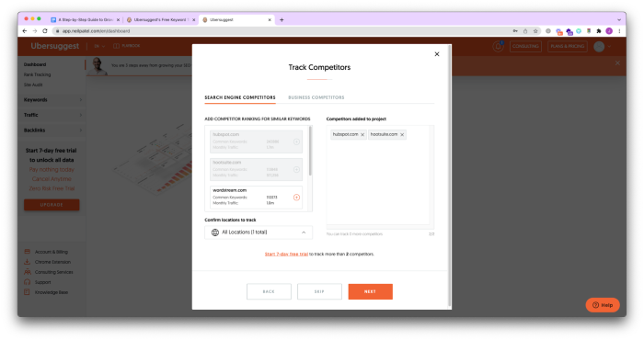The height and width of the screenshot is (340, 644).
Task: Bookmark the page with the star icon
Action: pos(535,30)
